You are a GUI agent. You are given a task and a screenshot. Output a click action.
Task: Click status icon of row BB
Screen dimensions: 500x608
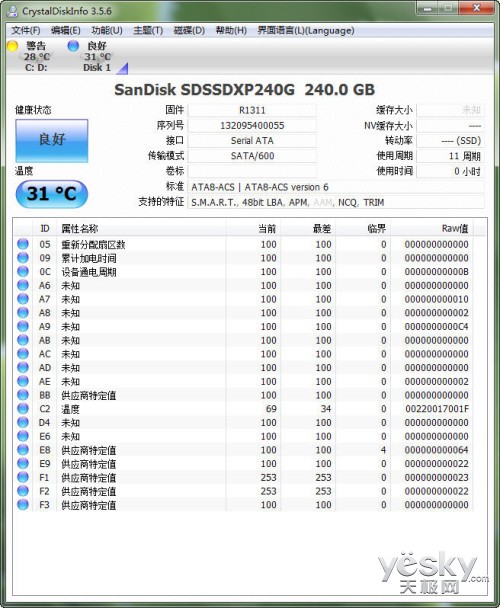23,395
